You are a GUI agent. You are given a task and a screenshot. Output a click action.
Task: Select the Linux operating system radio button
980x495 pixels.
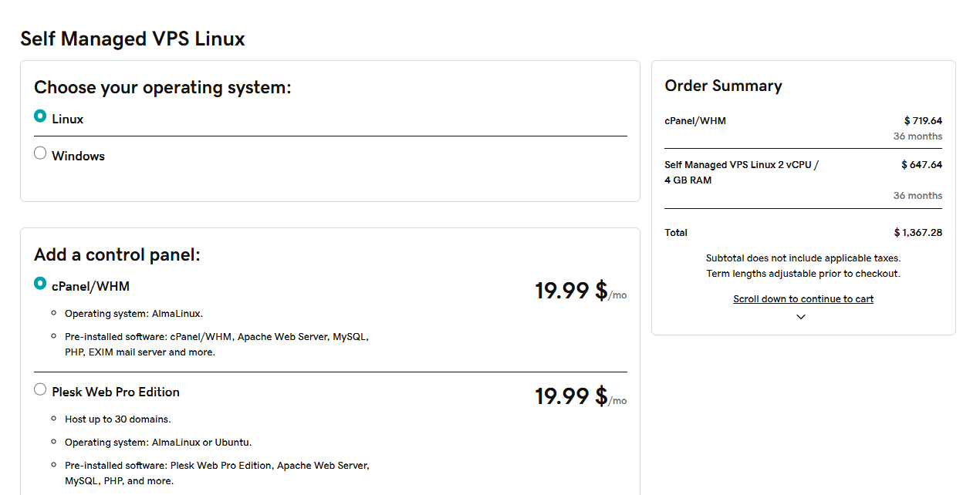tap(40, 116)
